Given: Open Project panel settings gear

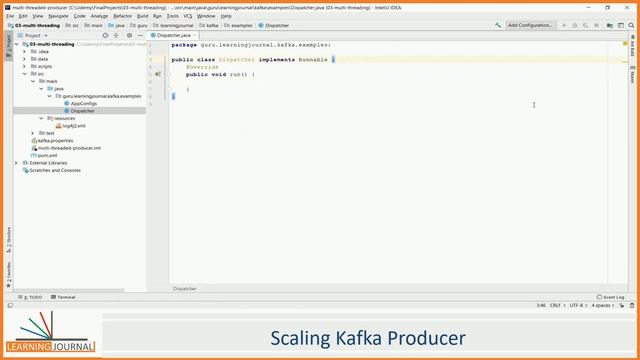Looking at the screenshot, I should 129,36.
